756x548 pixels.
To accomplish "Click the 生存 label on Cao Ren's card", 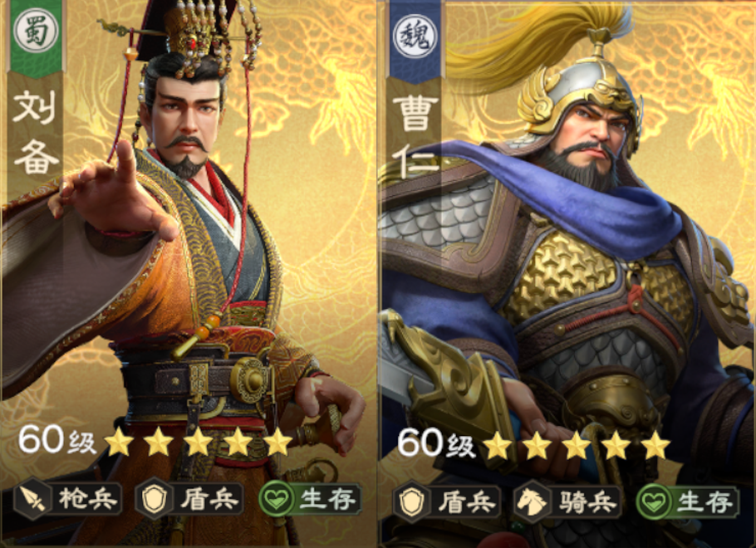I will point(705,502).
